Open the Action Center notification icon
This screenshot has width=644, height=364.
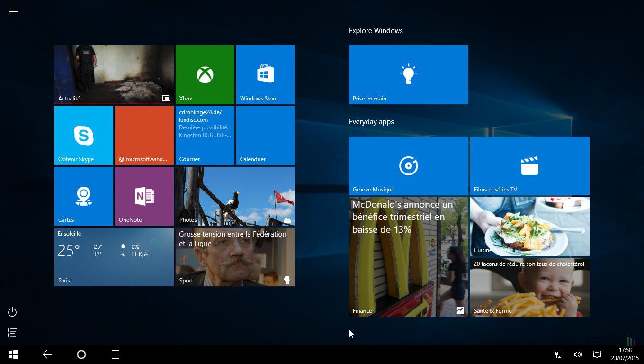click(597, 355)
